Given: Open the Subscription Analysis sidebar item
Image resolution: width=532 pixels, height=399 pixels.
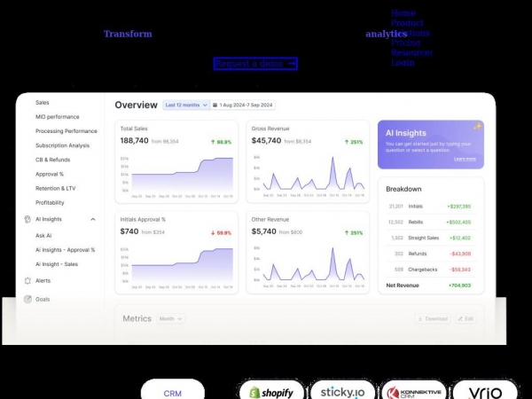Looking at the screenshot, I should pyautogui.click(x=62, y=145).
